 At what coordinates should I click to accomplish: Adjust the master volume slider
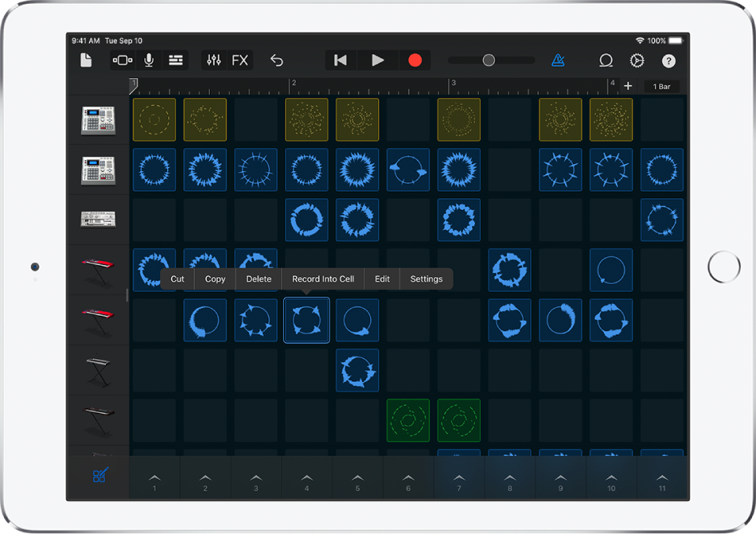(x=489, y=59)
